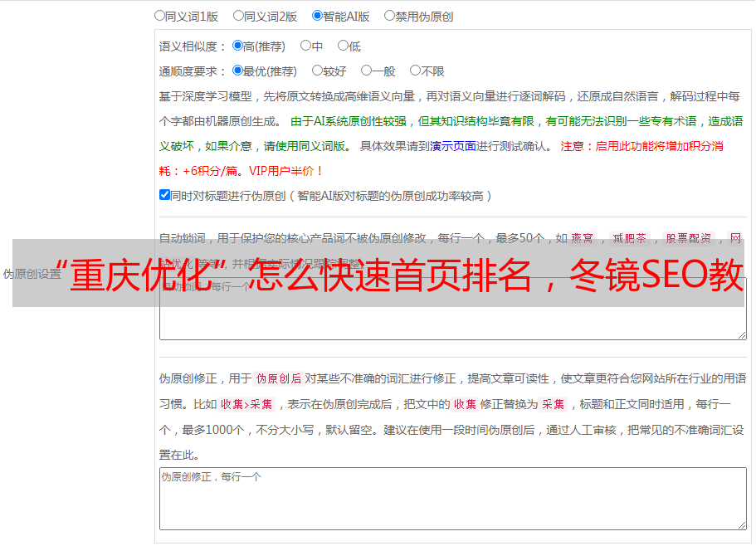Click the 通顺度要求 label
Screen dimensions: 756x546
coord(193,71)
